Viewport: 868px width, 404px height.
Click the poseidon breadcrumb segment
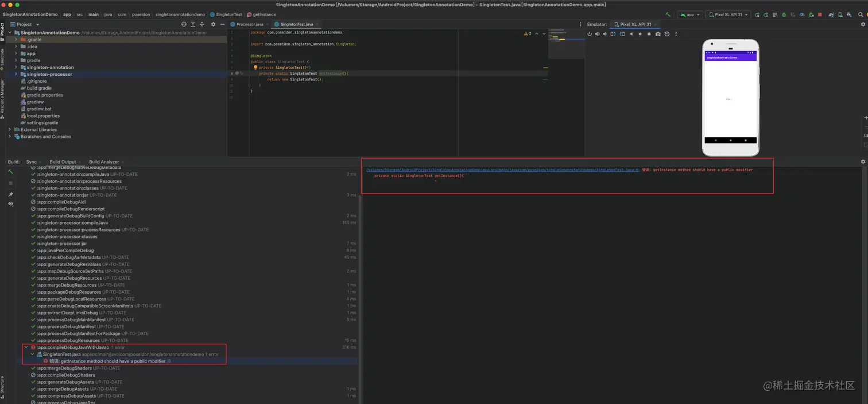pos(141,14)
